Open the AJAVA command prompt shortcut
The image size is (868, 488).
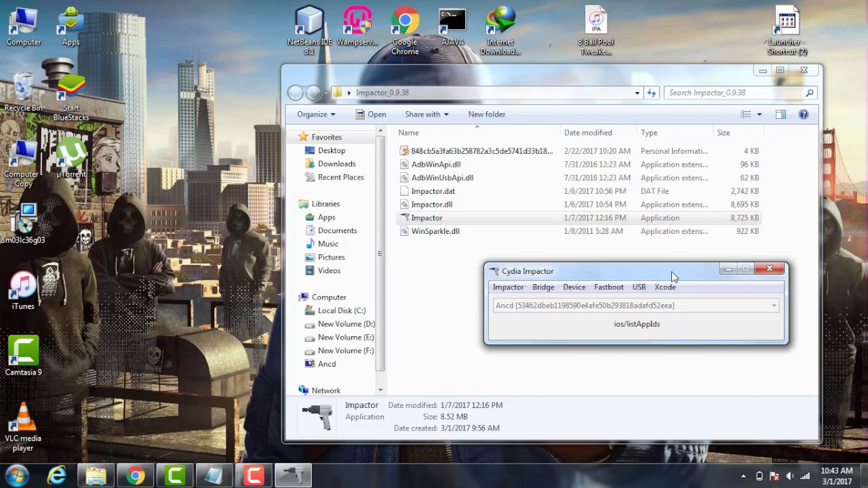coord(452,28)
